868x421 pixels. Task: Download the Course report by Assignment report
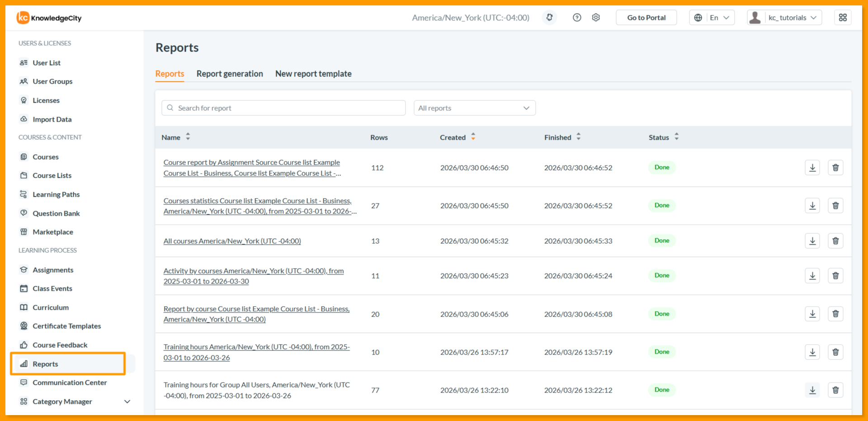(x=812, y=168)
